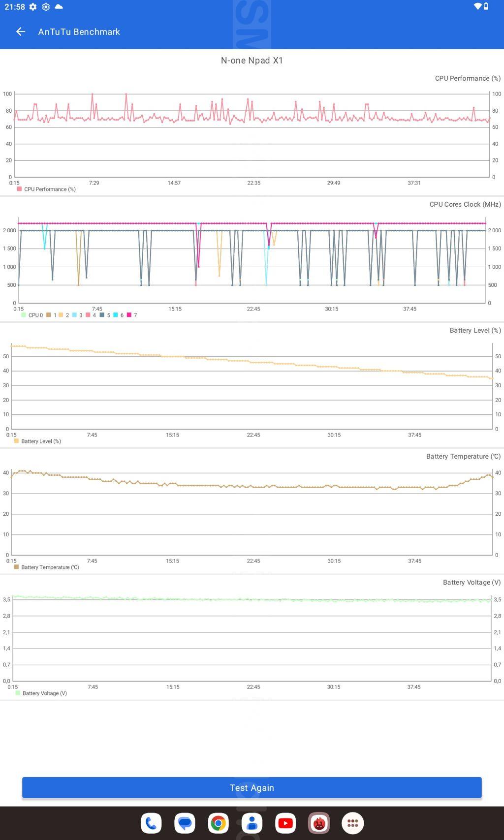Toggle Battery Level (%) legend entry
This screenshot has width=504, height=840.
38,441
